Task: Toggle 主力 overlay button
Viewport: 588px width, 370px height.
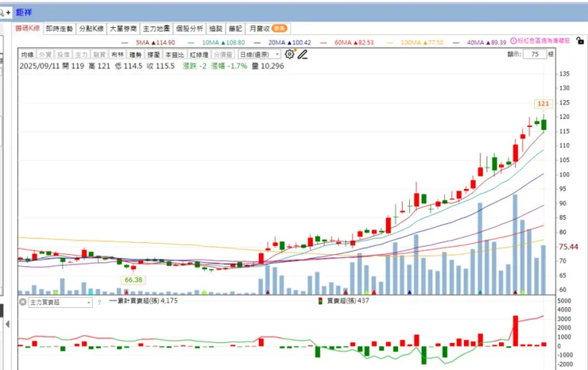Action: tap(81, 55)
